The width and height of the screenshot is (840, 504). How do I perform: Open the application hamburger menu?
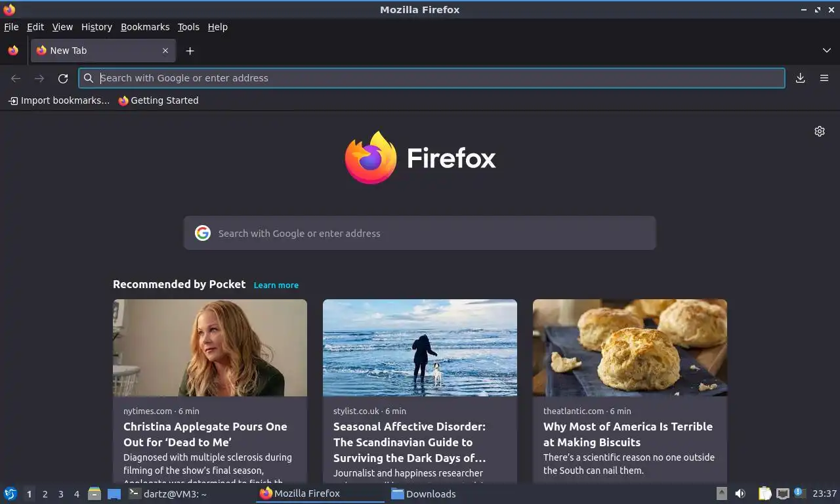(x=824, y=78)
